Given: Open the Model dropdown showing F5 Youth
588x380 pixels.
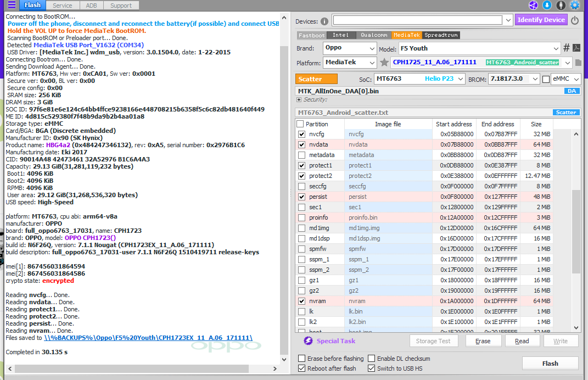Looking at the screenshot, I should 479,48.
